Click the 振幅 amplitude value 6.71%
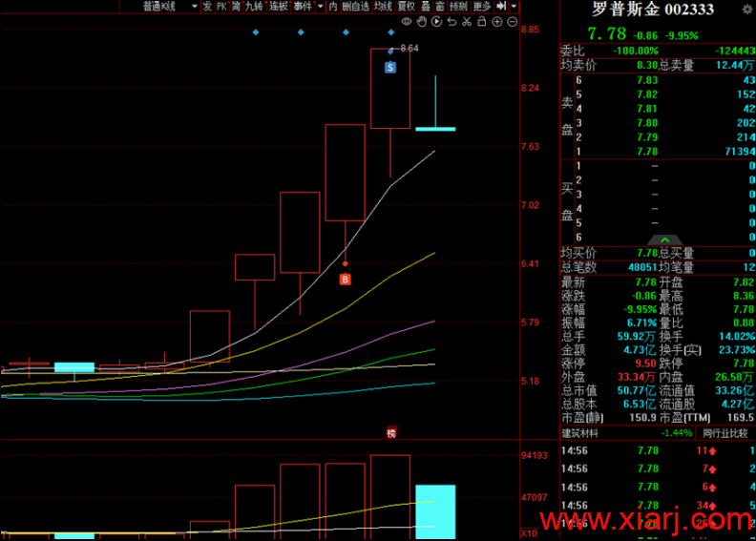Screen dimensions: 756x541 click(x=641, y=323)
